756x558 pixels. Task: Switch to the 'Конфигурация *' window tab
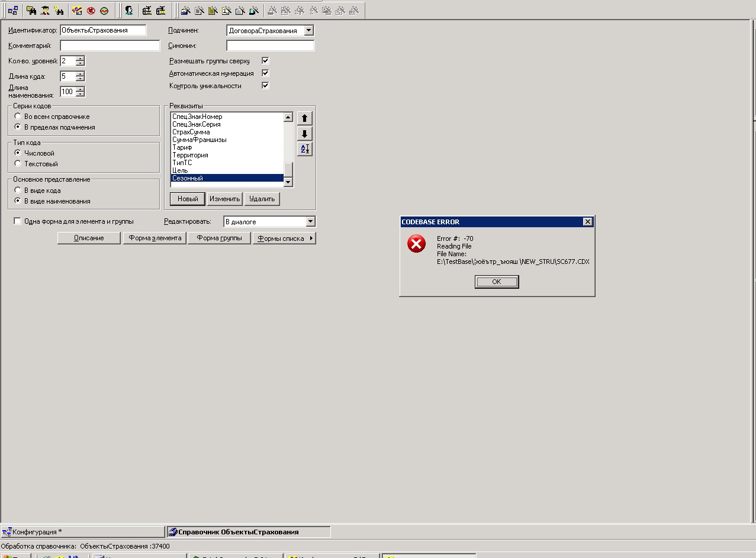82,532
